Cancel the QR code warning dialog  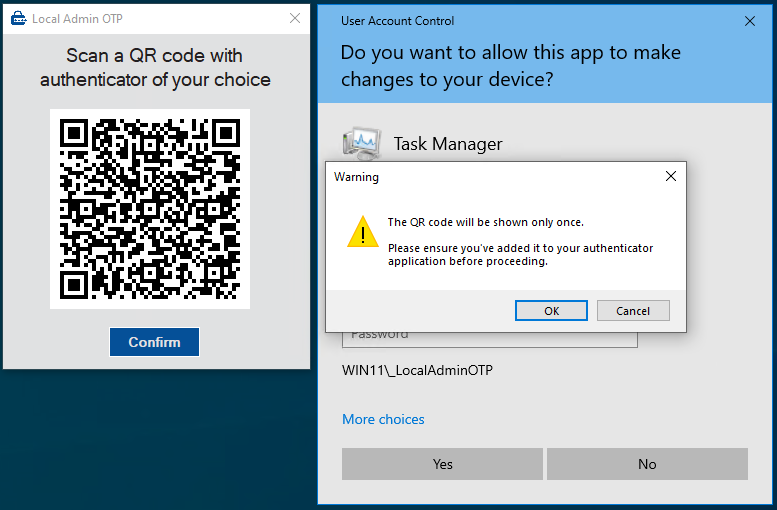coord(633,311)
